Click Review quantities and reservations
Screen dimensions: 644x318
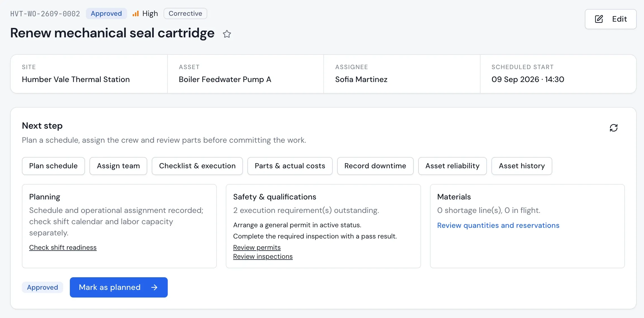tap(498, 225)
